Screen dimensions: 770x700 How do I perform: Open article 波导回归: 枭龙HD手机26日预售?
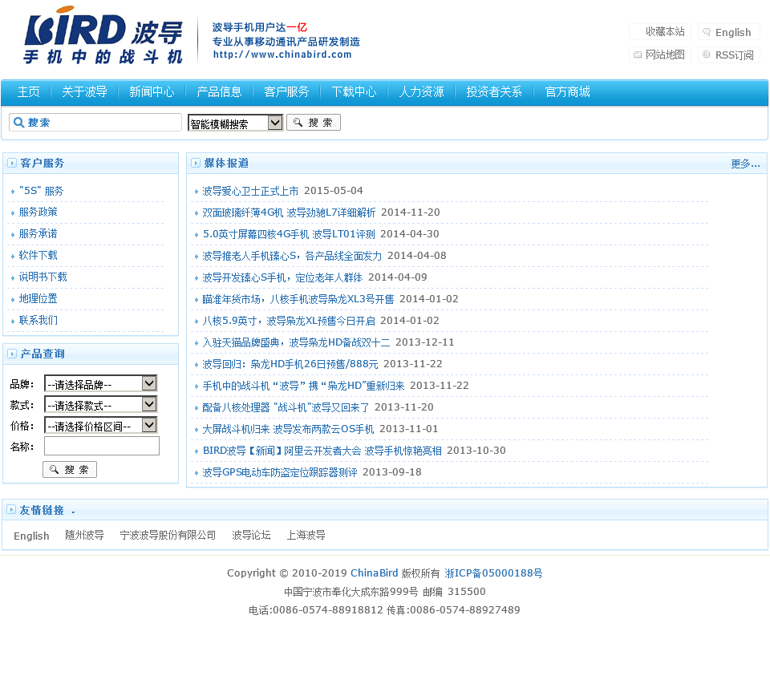click(290, 364)
